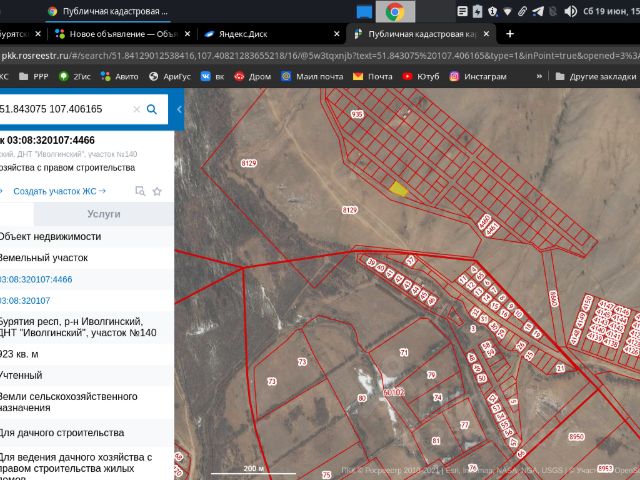Select the yellow highlighted parcel on the map
The height and width of the screenshot is (480, 640).
[x=398, y=186]
